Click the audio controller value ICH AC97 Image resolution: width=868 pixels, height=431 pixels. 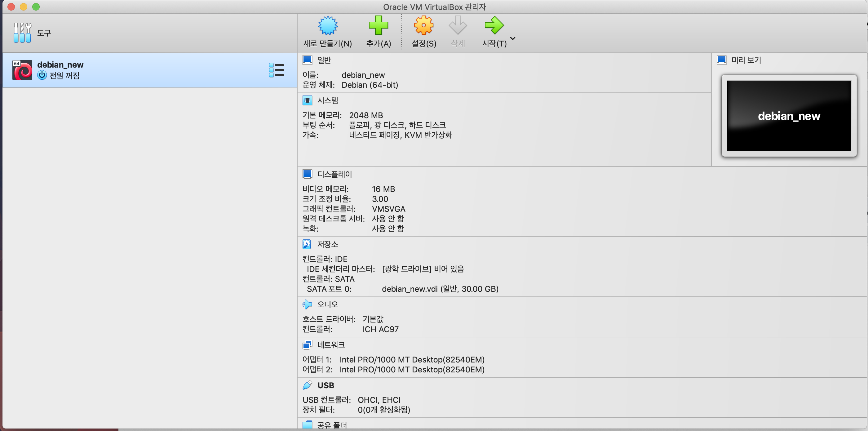[x=380, y=329]
